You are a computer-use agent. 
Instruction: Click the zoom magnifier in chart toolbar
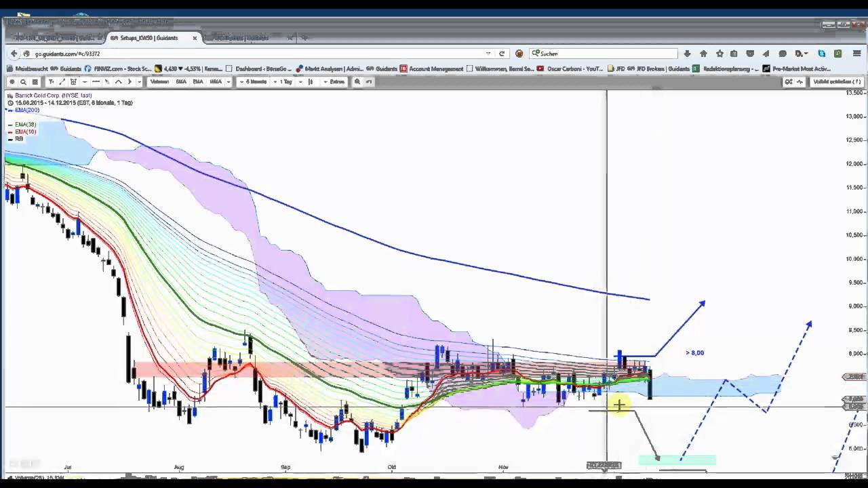tap(357, 81)
